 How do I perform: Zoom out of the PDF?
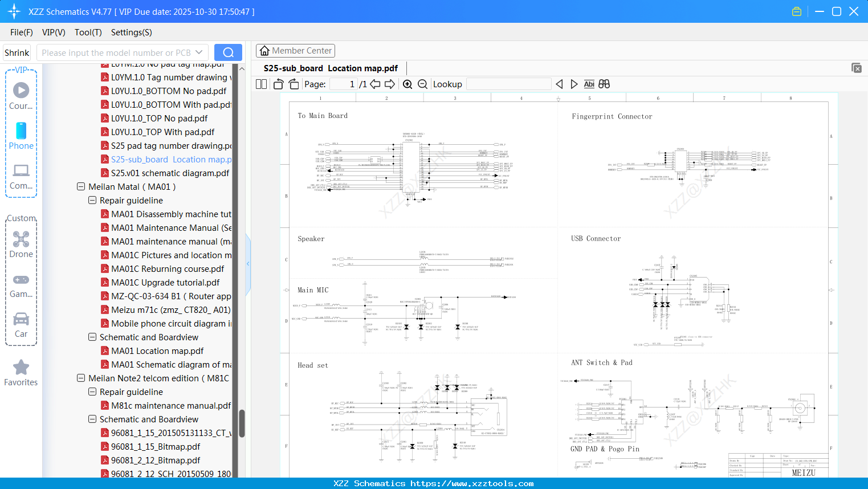point(422,84)
